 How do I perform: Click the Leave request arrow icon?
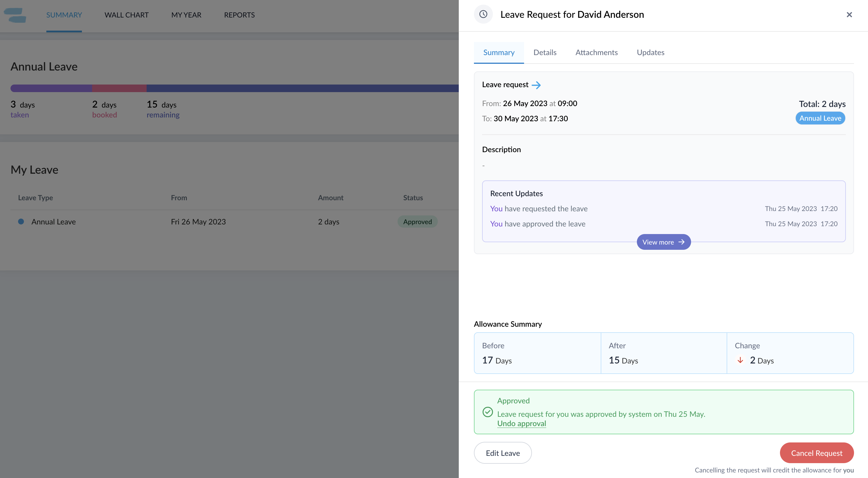coord(536,85)
